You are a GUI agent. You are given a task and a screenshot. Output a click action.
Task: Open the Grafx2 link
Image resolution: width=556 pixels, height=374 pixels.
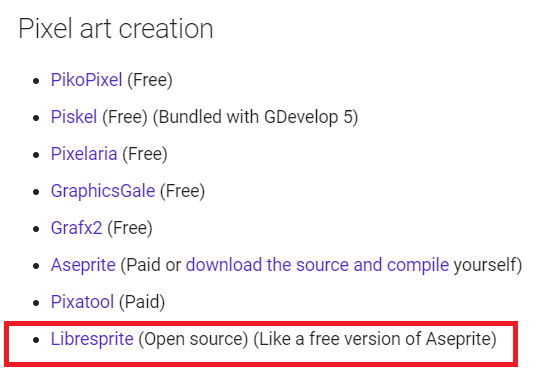[x=77, y=228]
